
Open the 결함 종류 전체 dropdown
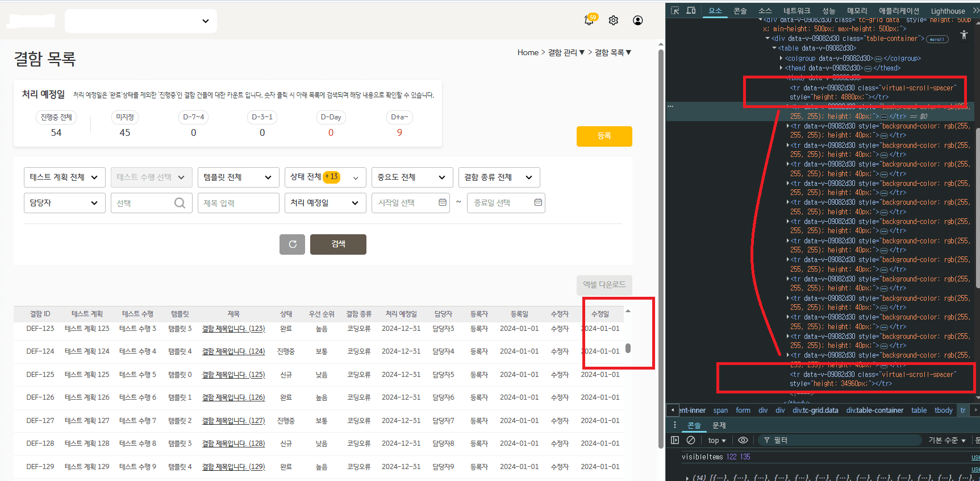pyautogui.click(x=499, y=177)
